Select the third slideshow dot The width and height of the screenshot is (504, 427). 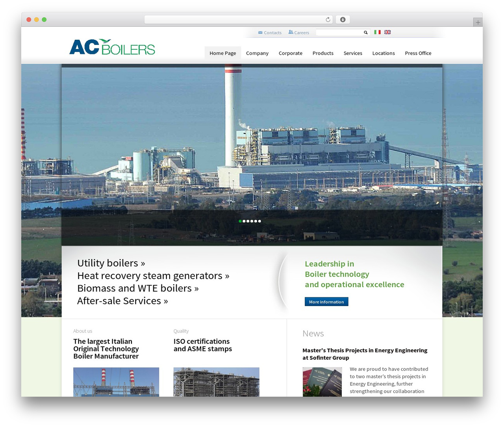pos(248,221)
